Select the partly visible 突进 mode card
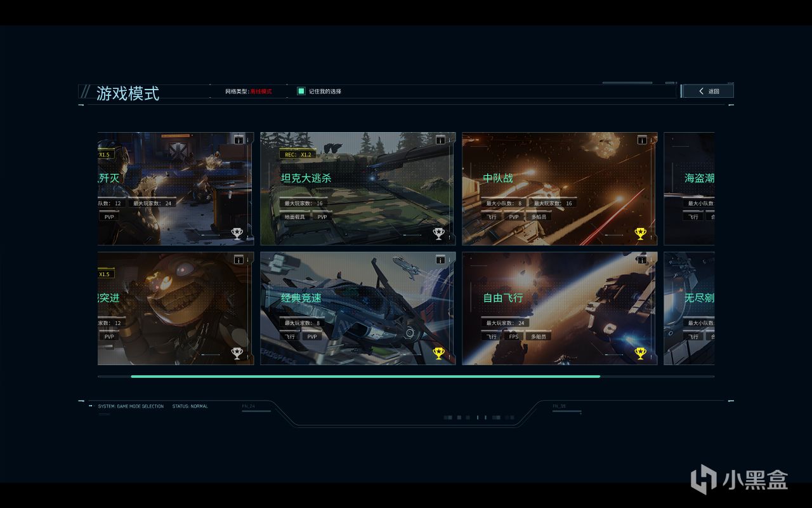 point(176,308)
